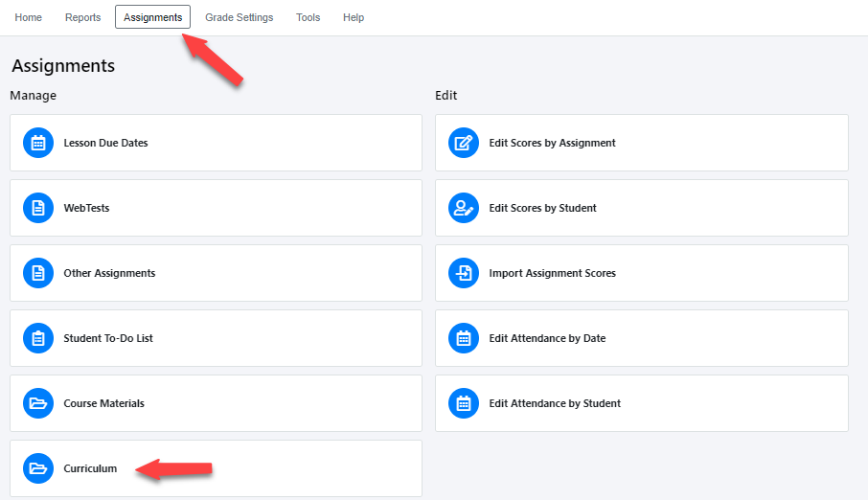Open the Tools menu

308,17
